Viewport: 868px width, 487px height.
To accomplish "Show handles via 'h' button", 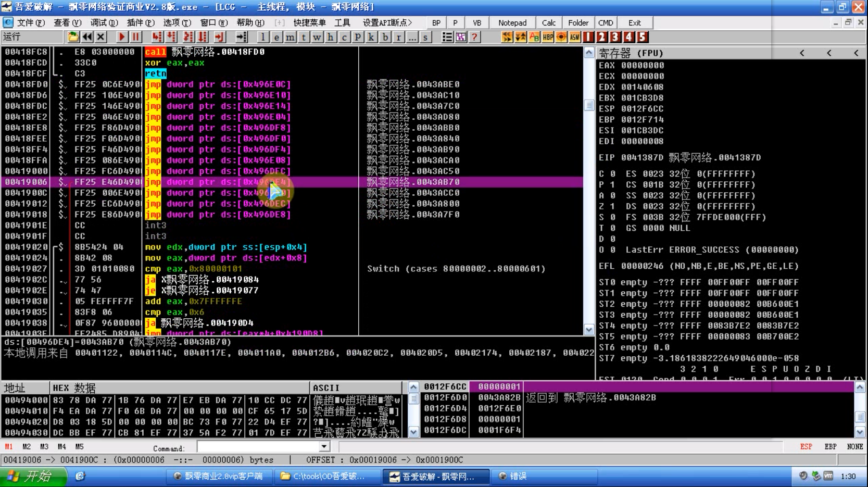I will [x=331, y=37].
